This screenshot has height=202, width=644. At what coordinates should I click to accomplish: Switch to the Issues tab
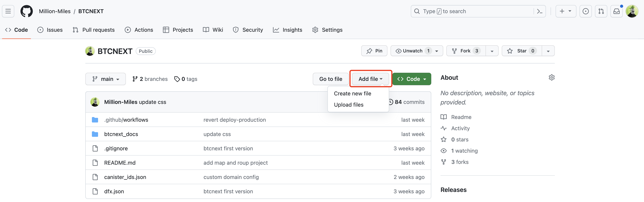pyautogui.click(x=50, y=30)
